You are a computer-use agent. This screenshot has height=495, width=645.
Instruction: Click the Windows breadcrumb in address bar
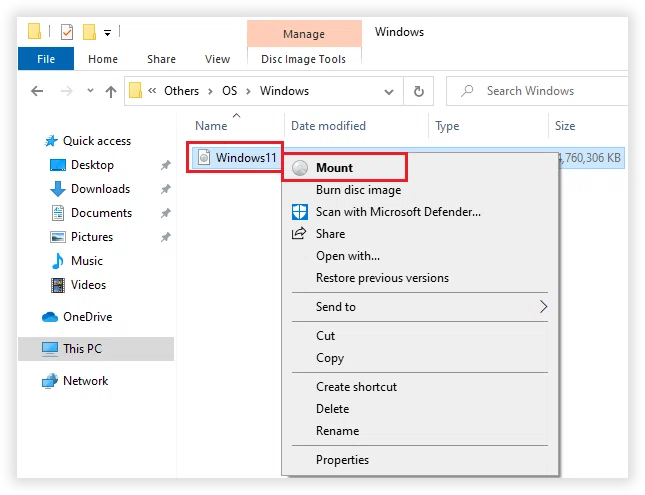click(284, 91)
